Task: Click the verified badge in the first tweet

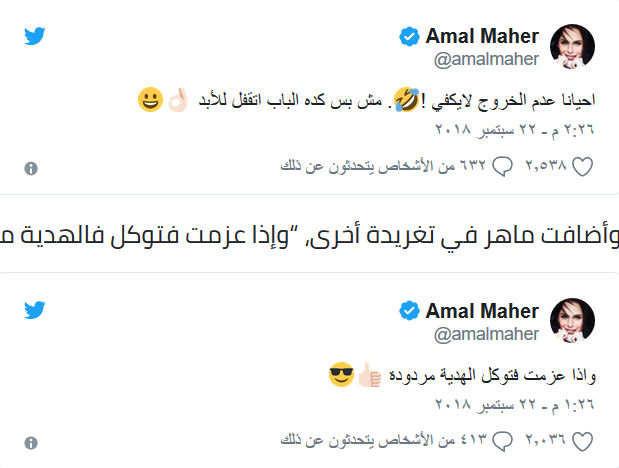Action: 408,38
